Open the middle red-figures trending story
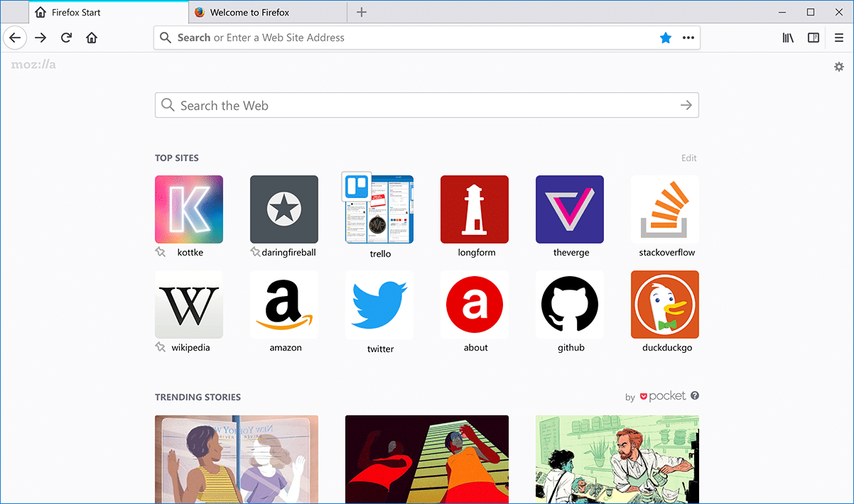The width and height of the screenshot is (854, 504). click(x=427, y=459)
